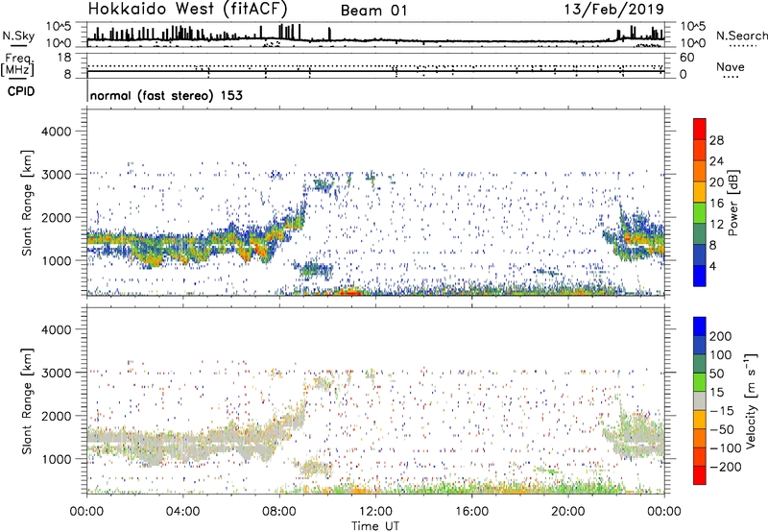Click the 'N.Sky' legend label
This screenshot has height=532, width=768.
click(18, 36)
